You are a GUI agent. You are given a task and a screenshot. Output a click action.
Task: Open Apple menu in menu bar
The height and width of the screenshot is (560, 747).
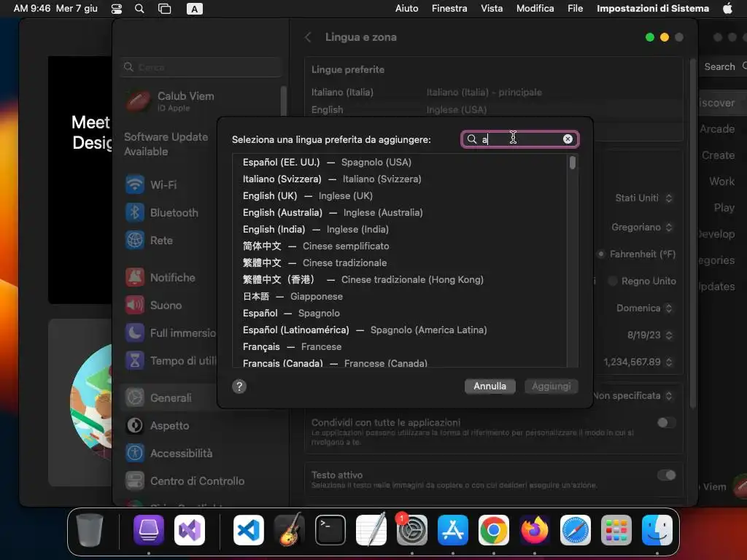point(727,8)
